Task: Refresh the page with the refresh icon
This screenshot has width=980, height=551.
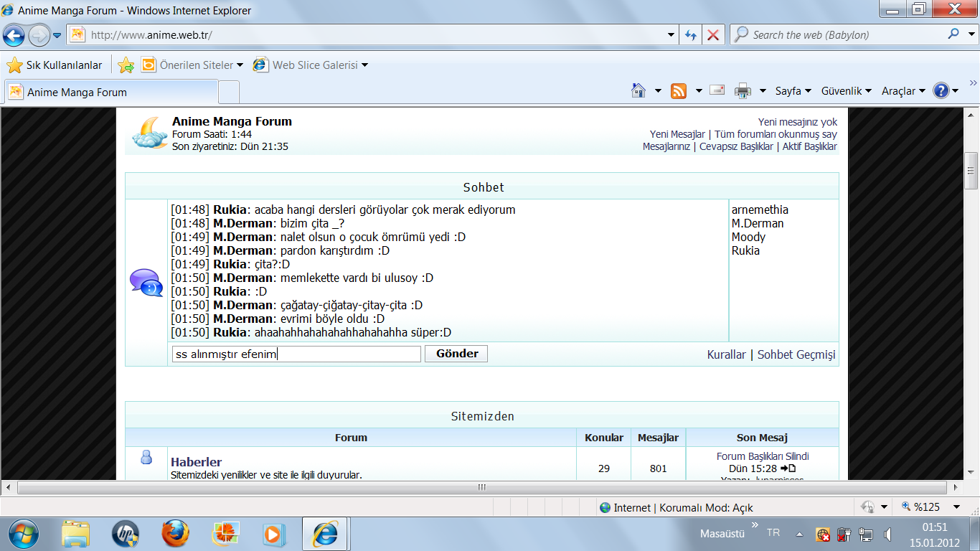Action: 690,34
